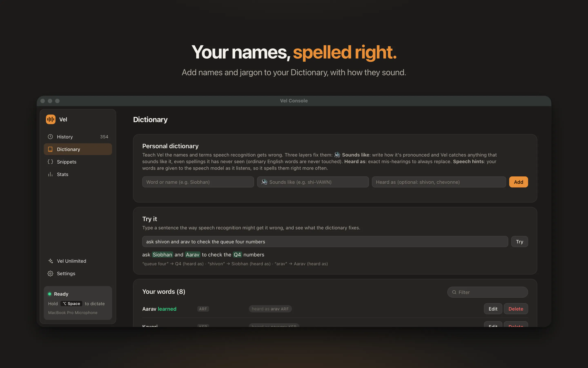
Task: Click the Vel Unlimited sparkle icon
Action: (x=50, y=261)
